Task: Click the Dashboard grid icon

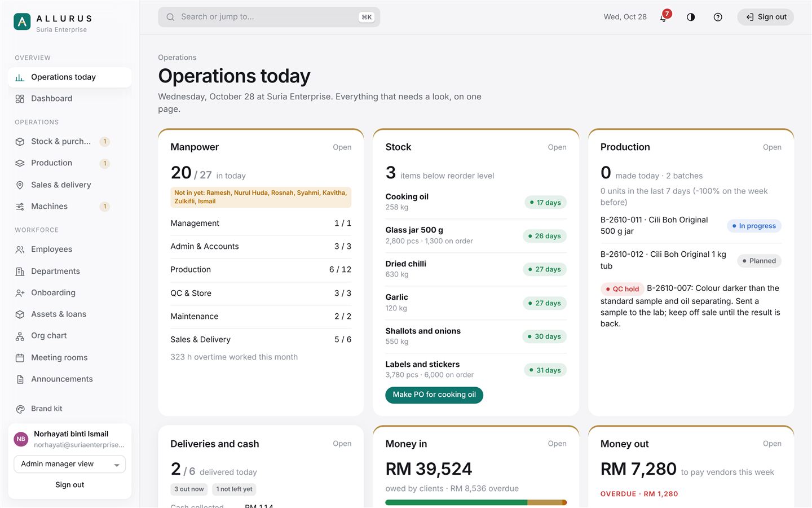Action: tap(20, 99)
